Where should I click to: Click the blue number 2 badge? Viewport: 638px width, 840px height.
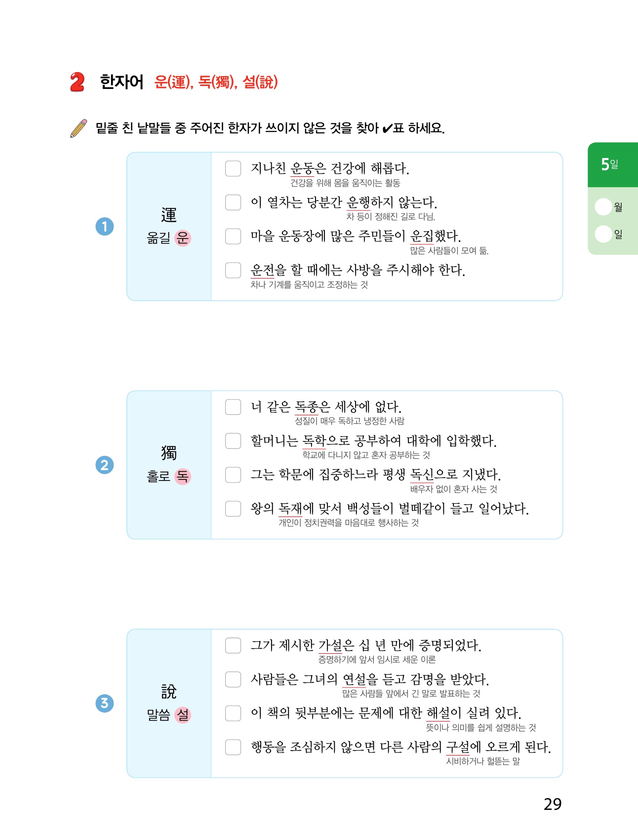click(105, 465)
